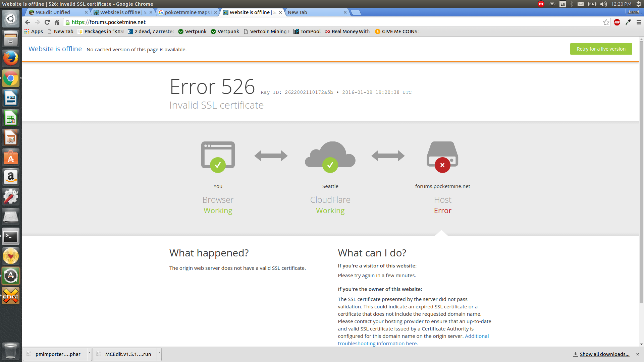Open Vertcoin Mining bookmark
Screen dimensions: 644x362
tap(266, 32)
